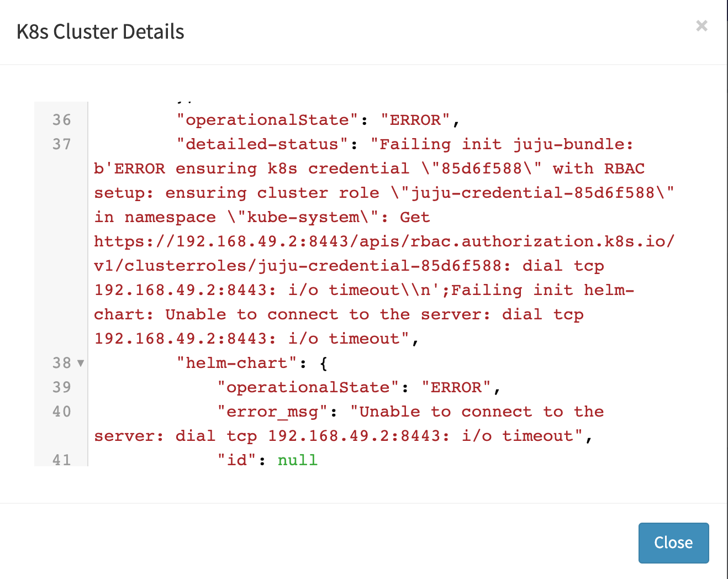
Task: Click the disclosure triangle next to line 38
Action: [x=81, y=363]
